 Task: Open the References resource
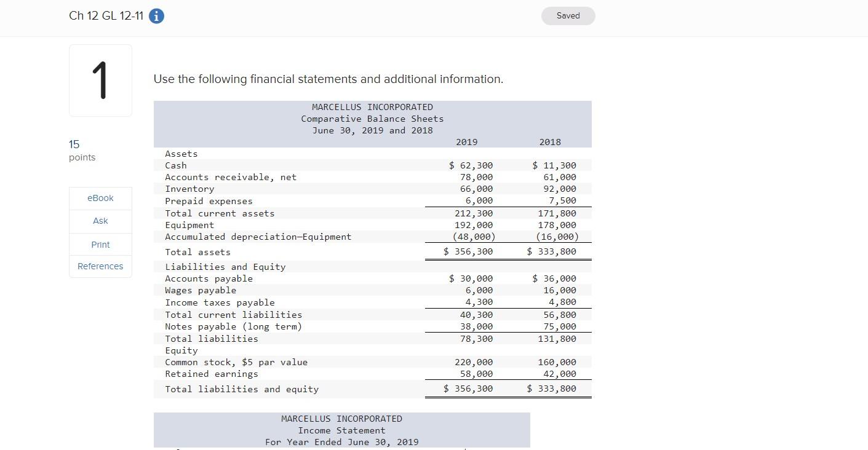coord(100,266)
